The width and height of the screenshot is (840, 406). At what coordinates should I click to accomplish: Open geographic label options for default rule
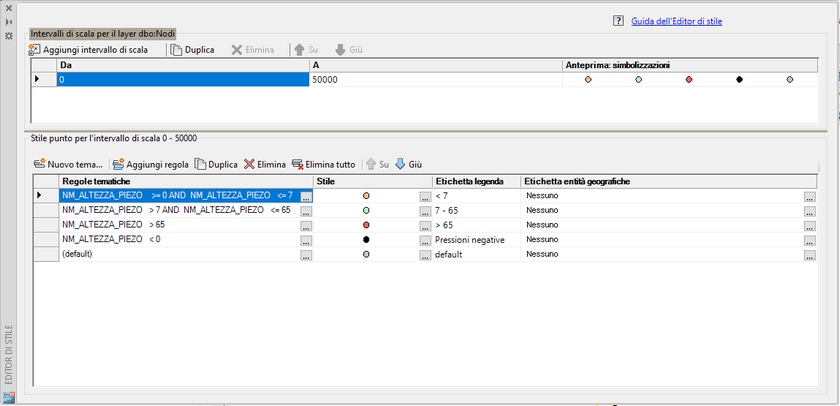click(x=809, y=256)
